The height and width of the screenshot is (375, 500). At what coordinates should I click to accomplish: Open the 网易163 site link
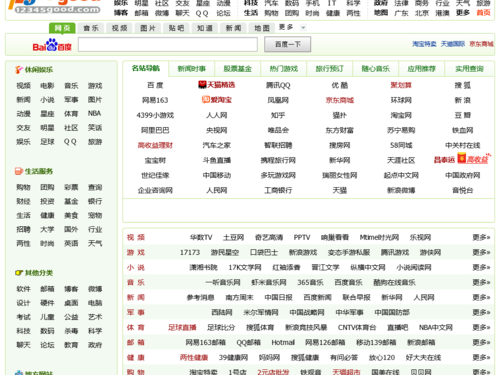155,100
